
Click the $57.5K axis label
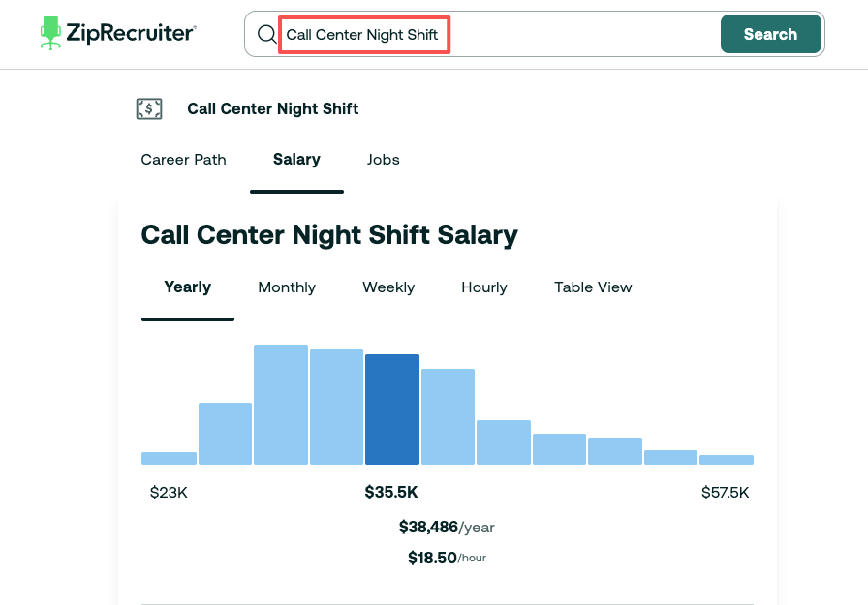coord(727,492)
